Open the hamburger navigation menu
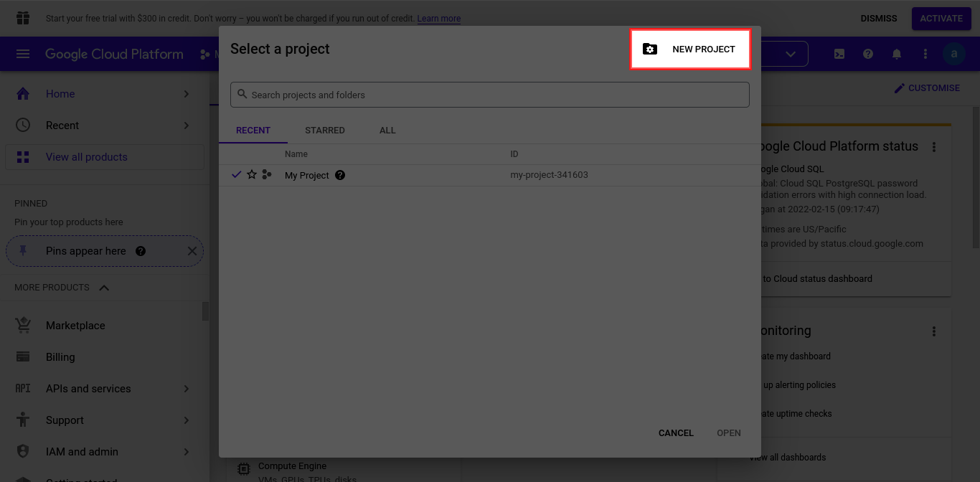 tap(23, 54)
